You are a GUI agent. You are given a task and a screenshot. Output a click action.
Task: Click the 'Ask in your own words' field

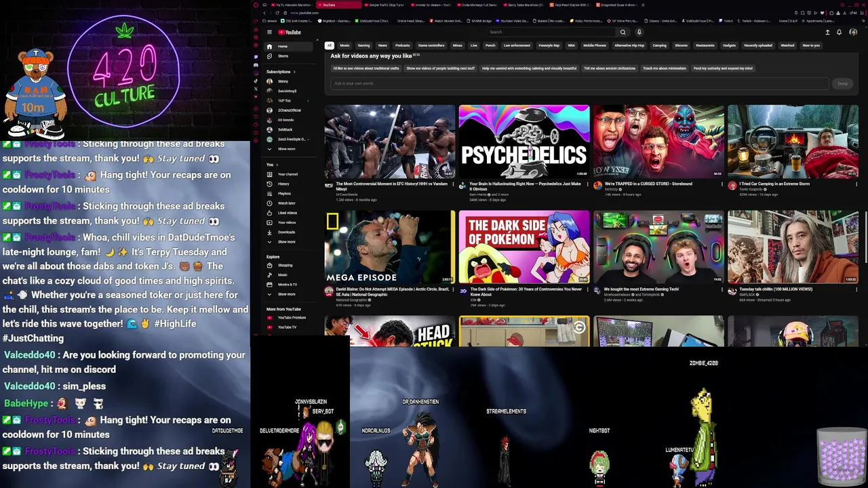(x=580, y=83)
